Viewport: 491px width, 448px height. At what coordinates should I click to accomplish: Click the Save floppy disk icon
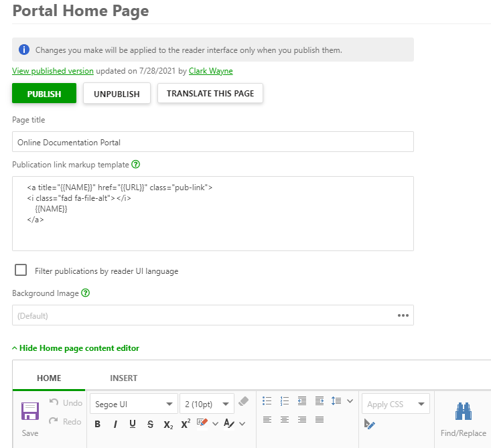coord(30,412)
